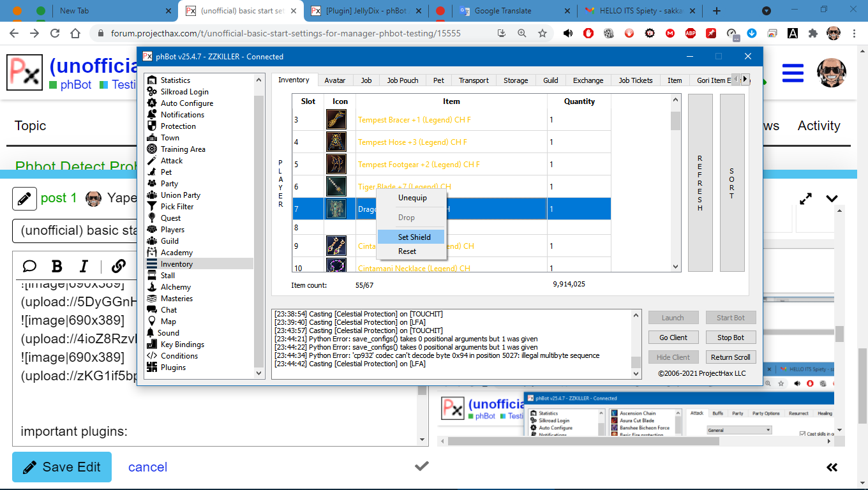Open the forum hamburger menu

[793, 73]
